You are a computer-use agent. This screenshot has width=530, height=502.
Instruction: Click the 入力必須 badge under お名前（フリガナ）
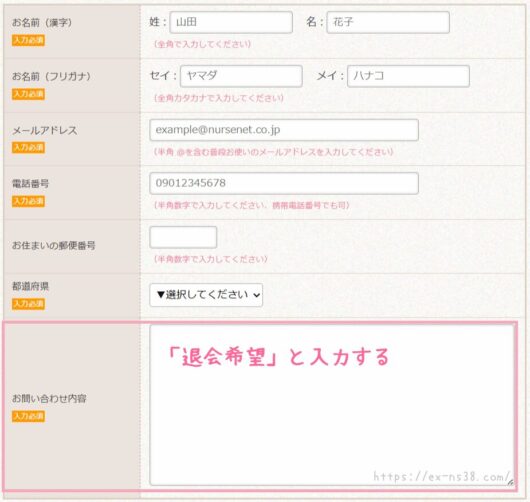tap(28, 94)
